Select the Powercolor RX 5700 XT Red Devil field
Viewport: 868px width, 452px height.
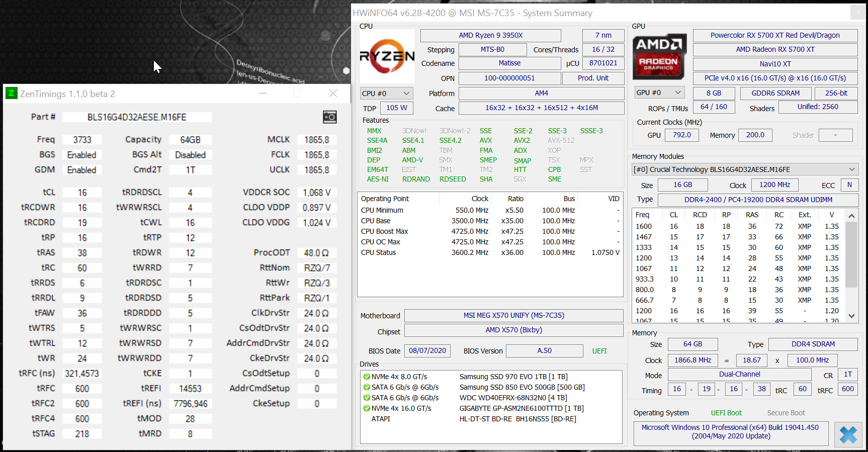point(775,35)
